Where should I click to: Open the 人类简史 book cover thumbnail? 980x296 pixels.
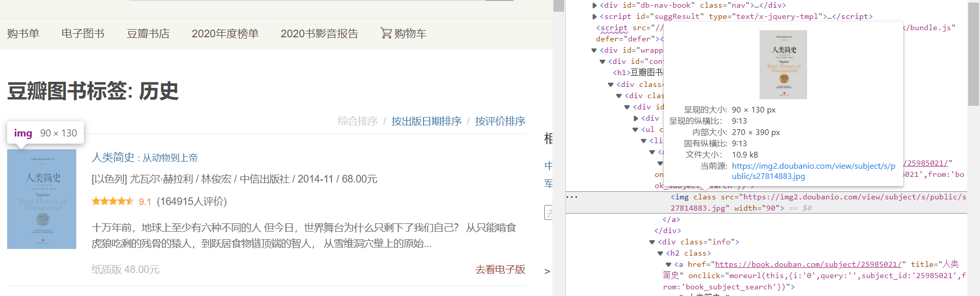click(41, 199)
